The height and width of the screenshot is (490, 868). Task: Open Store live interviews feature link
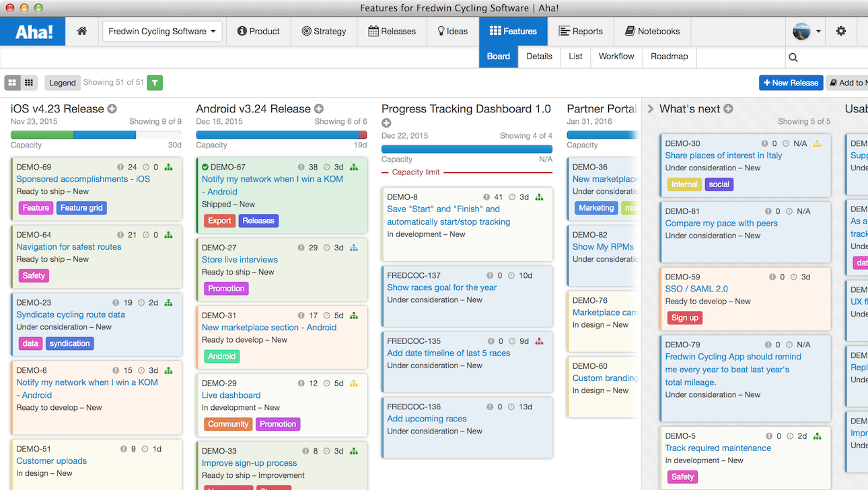click(240, 260)
